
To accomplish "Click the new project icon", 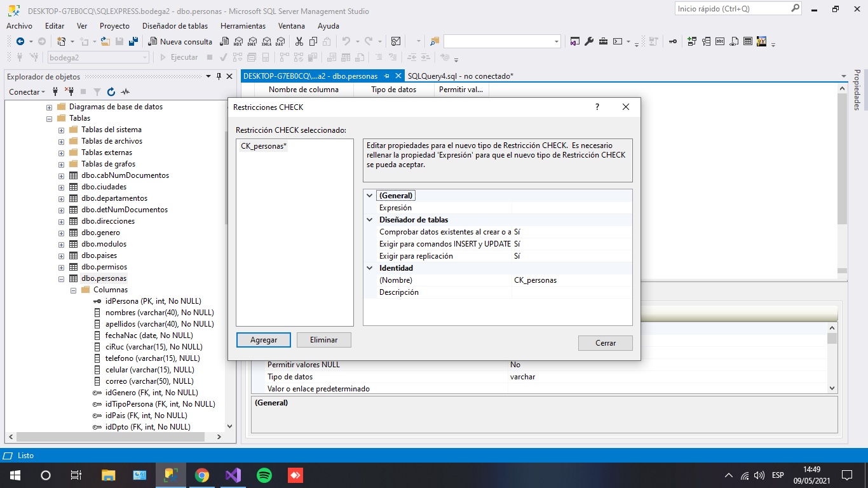I will (x=62, y=41).
